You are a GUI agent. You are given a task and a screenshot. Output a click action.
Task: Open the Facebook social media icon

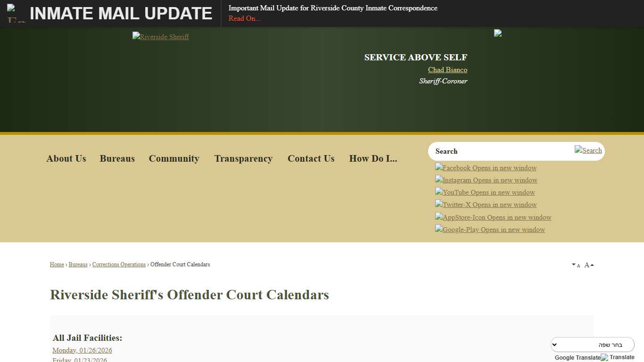[486, 168]
